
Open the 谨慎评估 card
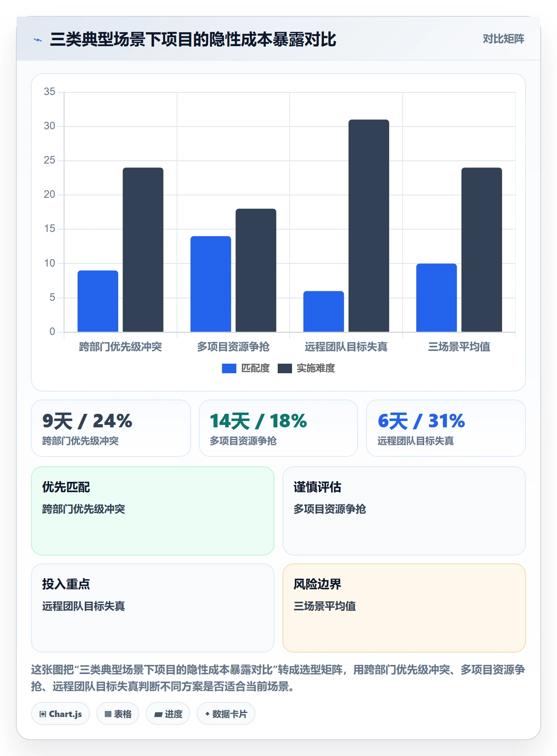pyautogui.click(x=404, y=511)
